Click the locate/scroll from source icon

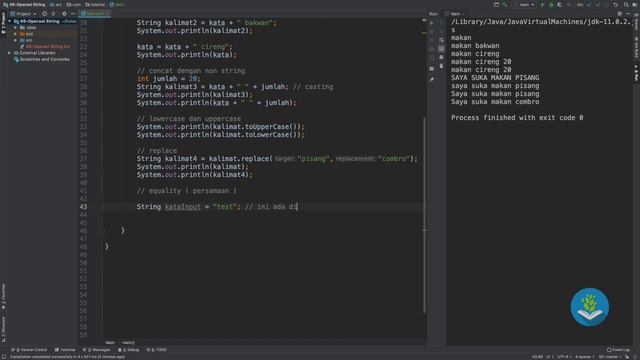coord(44,13)
